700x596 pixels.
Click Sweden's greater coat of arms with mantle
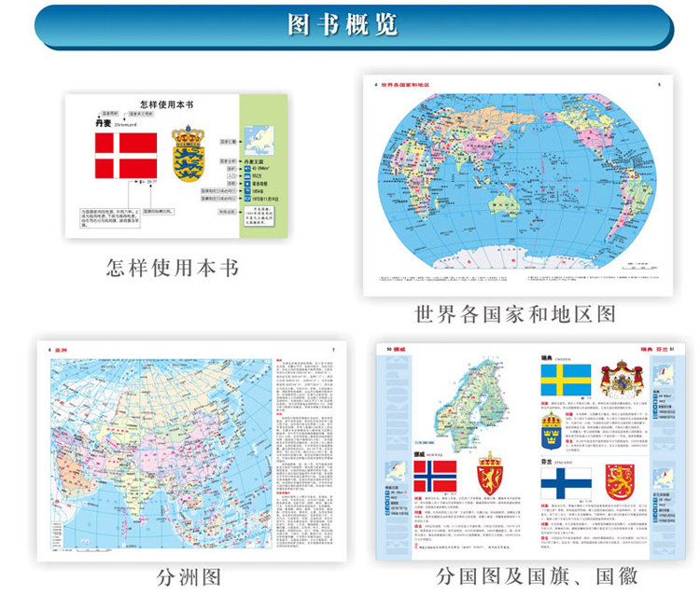pyautogui.click(x=622, y=380)
